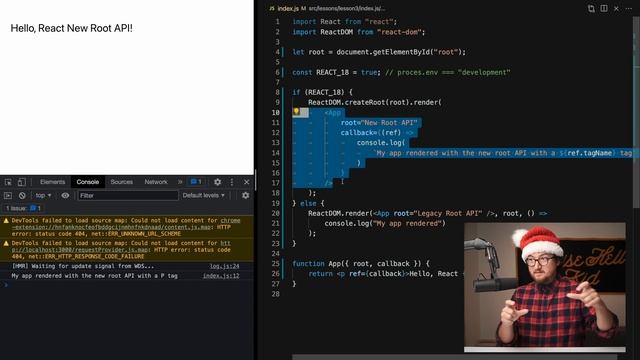Open the index.js:12 source link

[221, 276]
